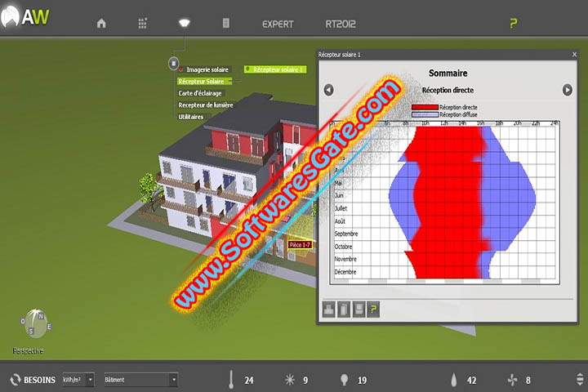Open the building panel icon
This screenshot has width=588, height=392.
click(x=225, y=23)
